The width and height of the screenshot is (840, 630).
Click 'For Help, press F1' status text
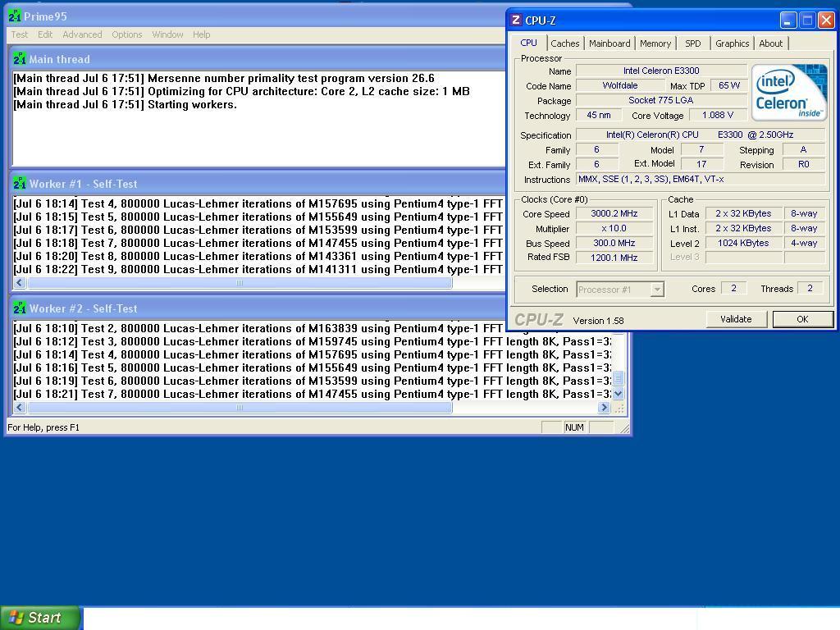43,427
